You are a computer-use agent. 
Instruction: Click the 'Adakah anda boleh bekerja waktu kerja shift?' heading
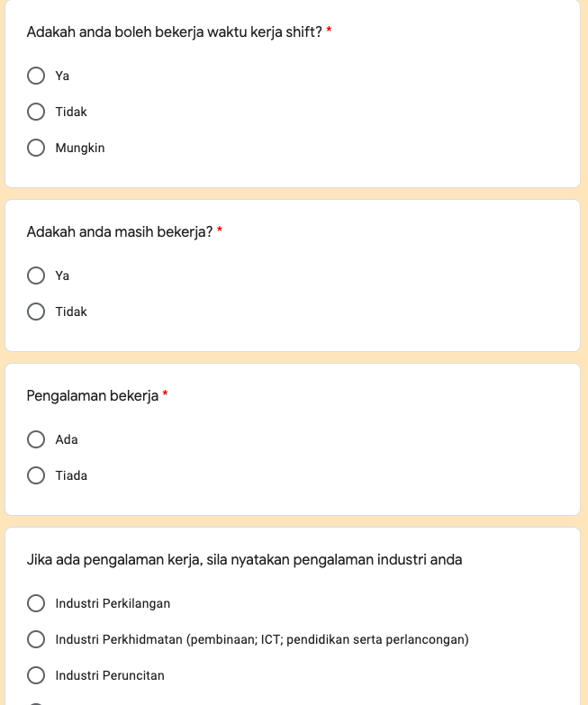pos(174,32)
